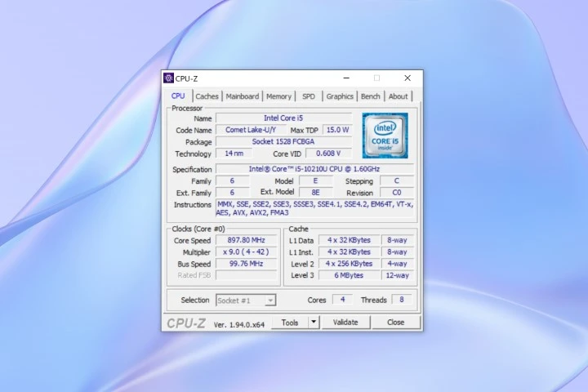Show the Graphics tab
The width and height of the screenshot is (588, 392).
(x=340, y=96)
